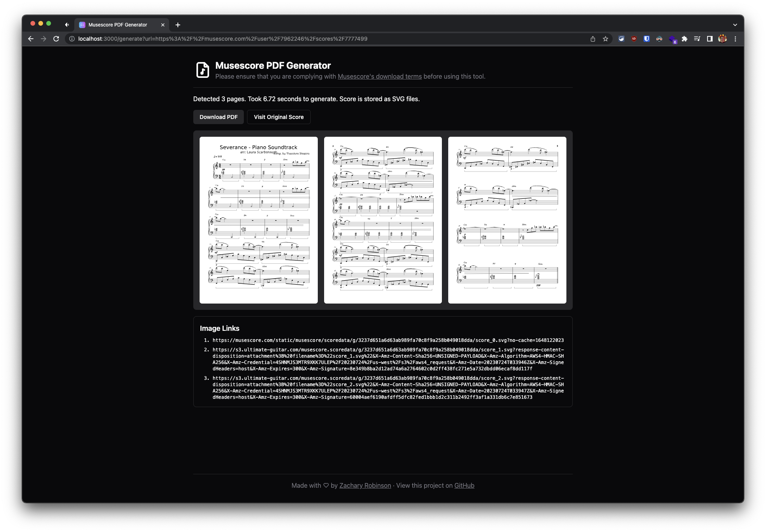
Task: Click the page refresh icon
Action: point(57,38)
